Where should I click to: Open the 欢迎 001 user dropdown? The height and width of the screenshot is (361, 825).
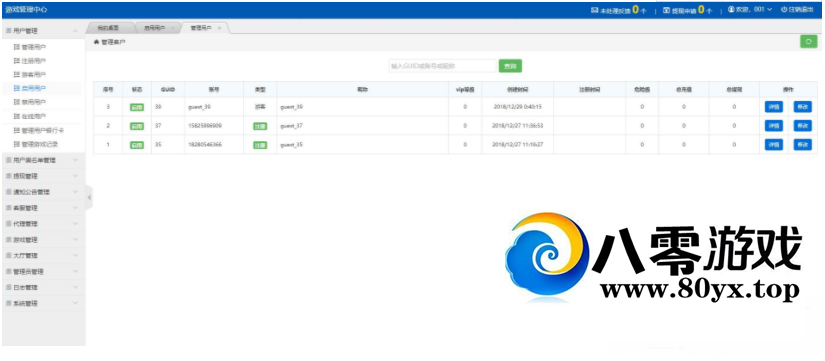tap(750, 9)
